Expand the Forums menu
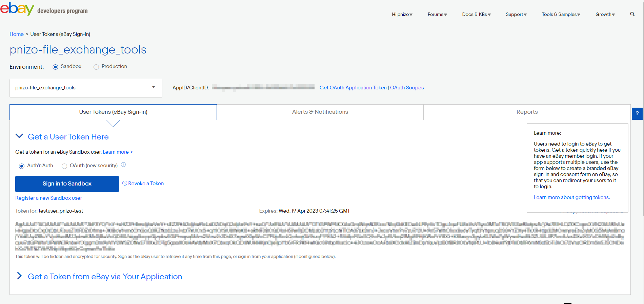 (437, 14)
